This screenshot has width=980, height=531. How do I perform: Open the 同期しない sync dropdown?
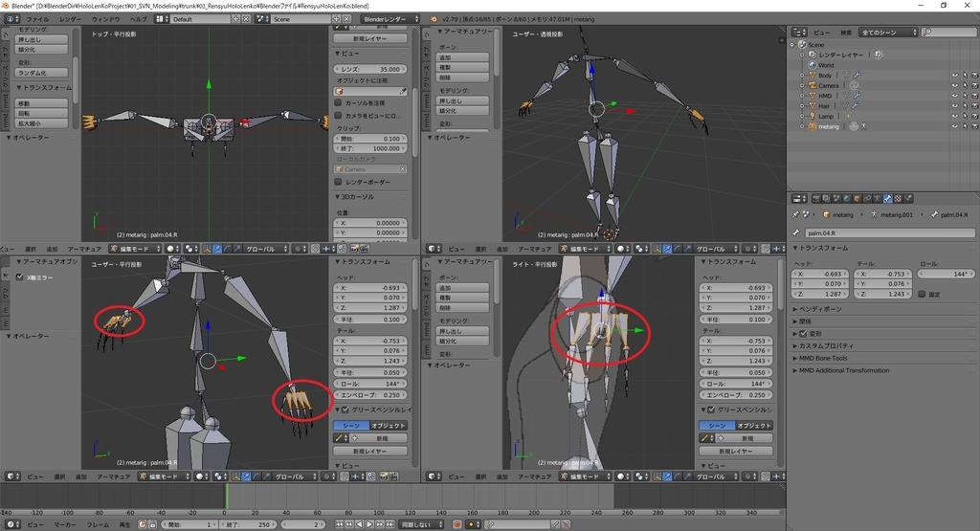pos(422,524)
